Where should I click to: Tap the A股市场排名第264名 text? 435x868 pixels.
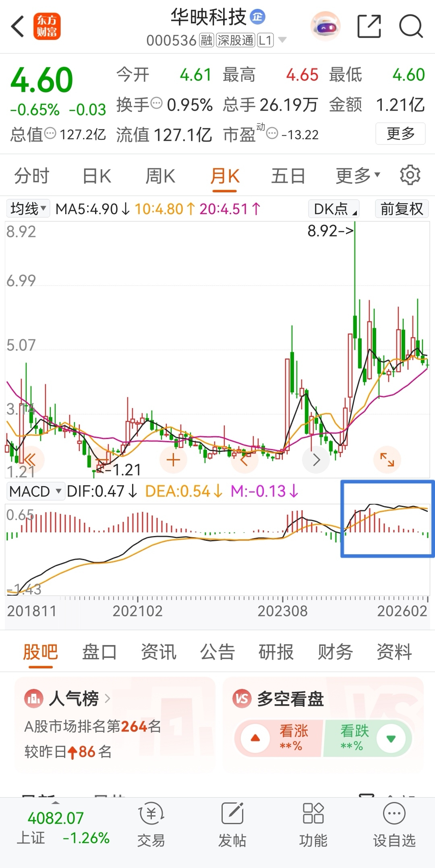pyautogui.click(x=93, y=726)
